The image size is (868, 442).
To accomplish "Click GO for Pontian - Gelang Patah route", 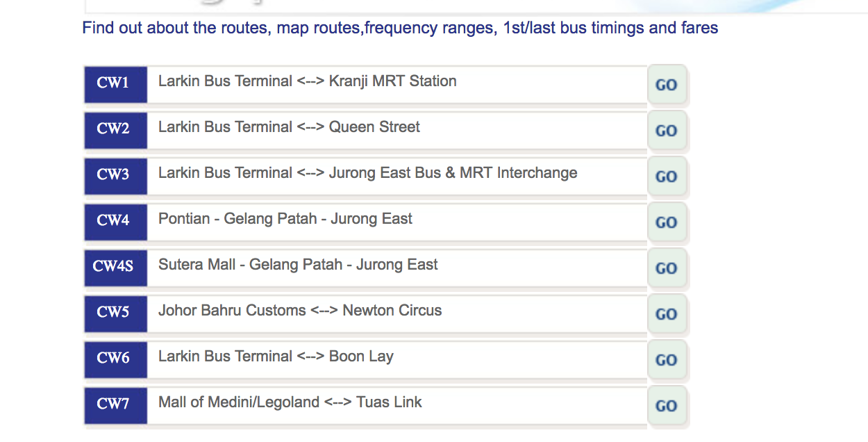I will click(667, 222).
